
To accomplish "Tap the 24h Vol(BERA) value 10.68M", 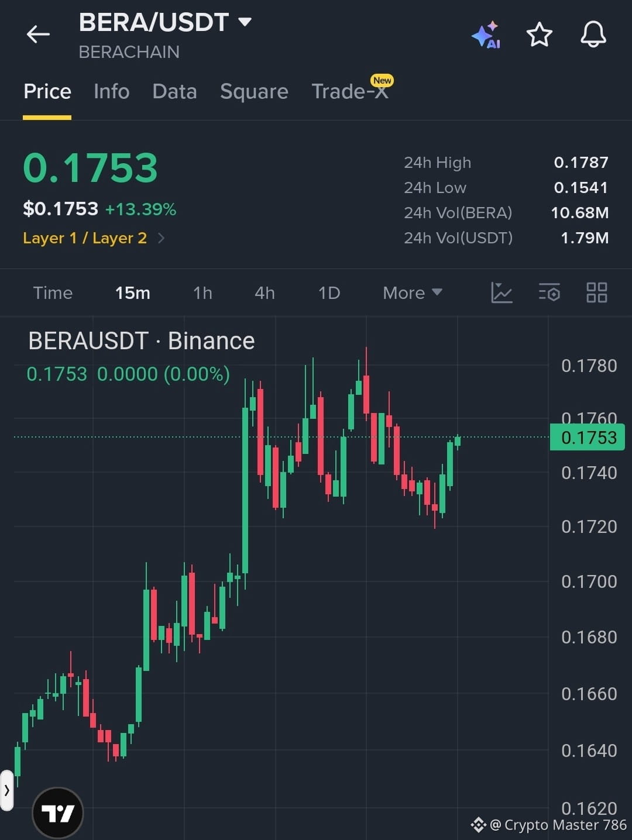I will click(579, 212).
